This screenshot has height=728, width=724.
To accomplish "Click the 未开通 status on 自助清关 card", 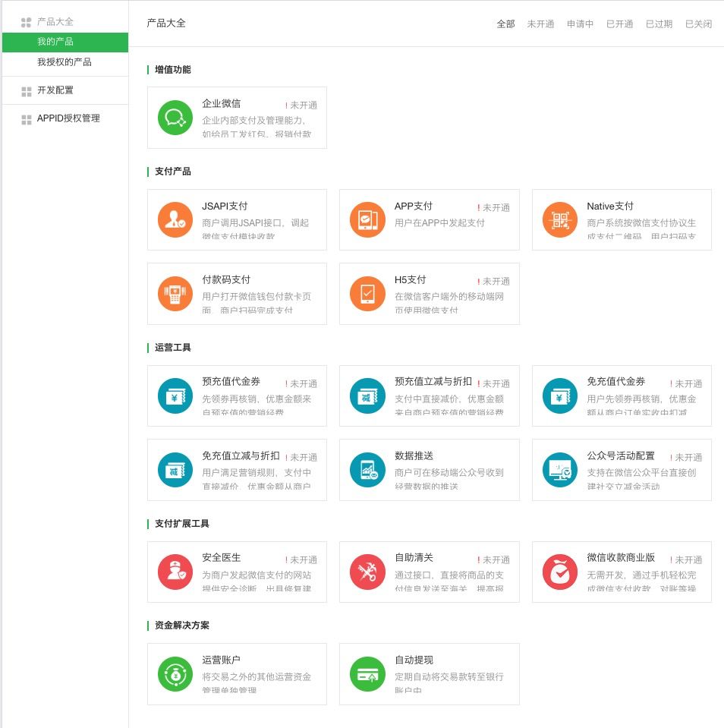I will [493, 560].
